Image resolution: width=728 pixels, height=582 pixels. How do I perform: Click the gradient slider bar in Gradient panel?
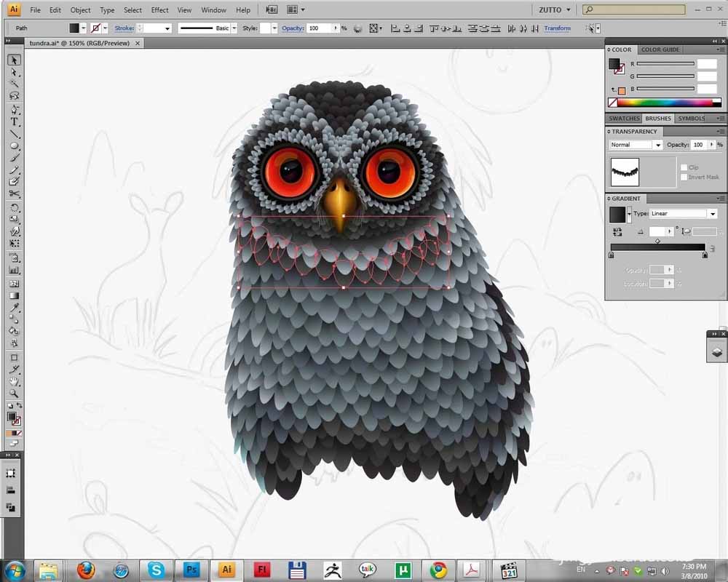[x=657, y=247]
